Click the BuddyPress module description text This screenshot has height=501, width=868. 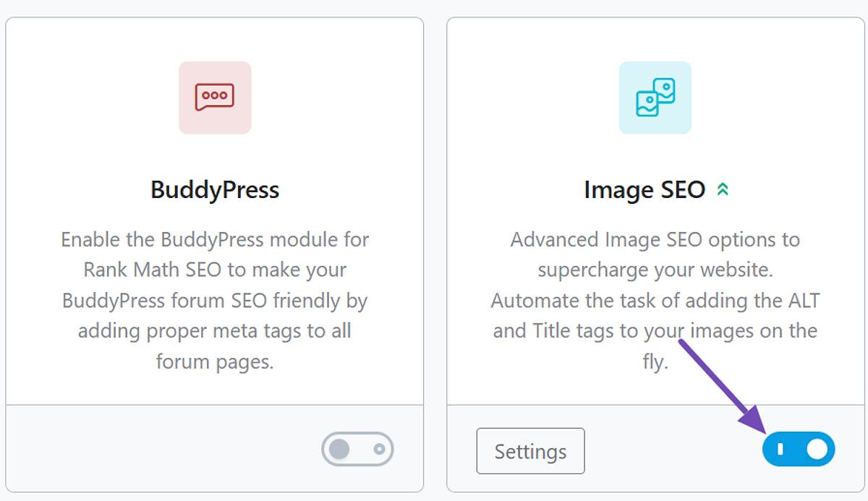pos(215,300)
